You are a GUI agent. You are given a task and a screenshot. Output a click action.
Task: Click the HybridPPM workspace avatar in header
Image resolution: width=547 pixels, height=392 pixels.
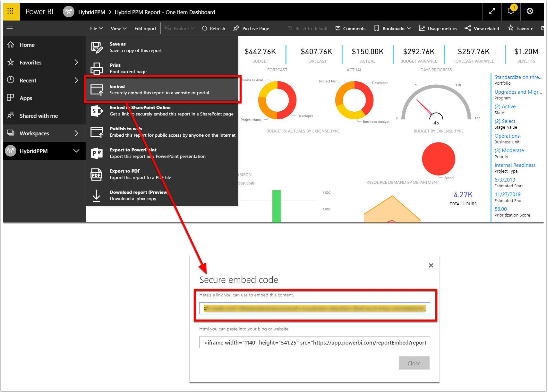[x=68, y=12]
